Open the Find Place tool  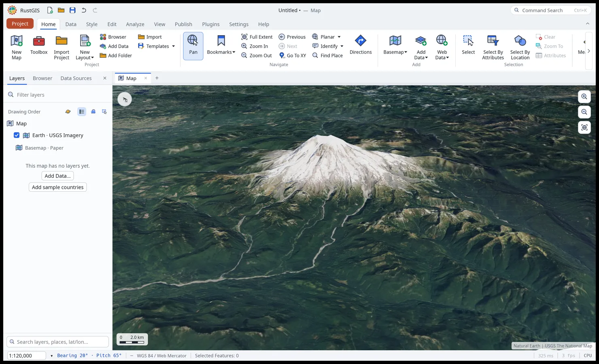point(327,55)
